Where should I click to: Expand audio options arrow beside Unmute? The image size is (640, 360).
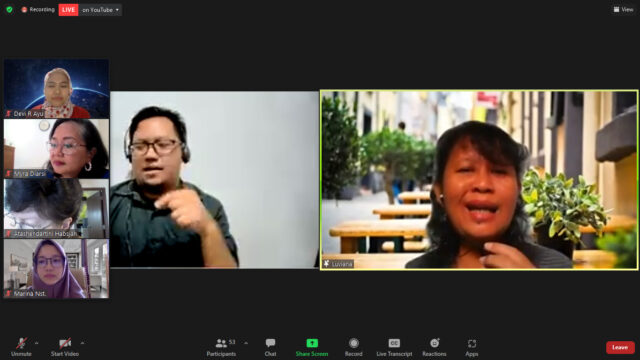click(x=36, y=343)
